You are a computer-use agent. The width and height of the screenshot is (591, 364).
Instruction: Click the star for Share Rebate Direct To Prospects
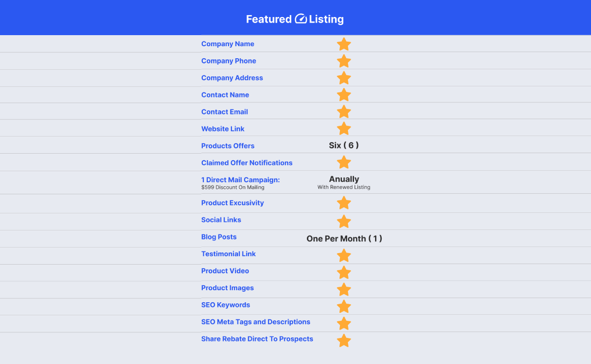344,340
